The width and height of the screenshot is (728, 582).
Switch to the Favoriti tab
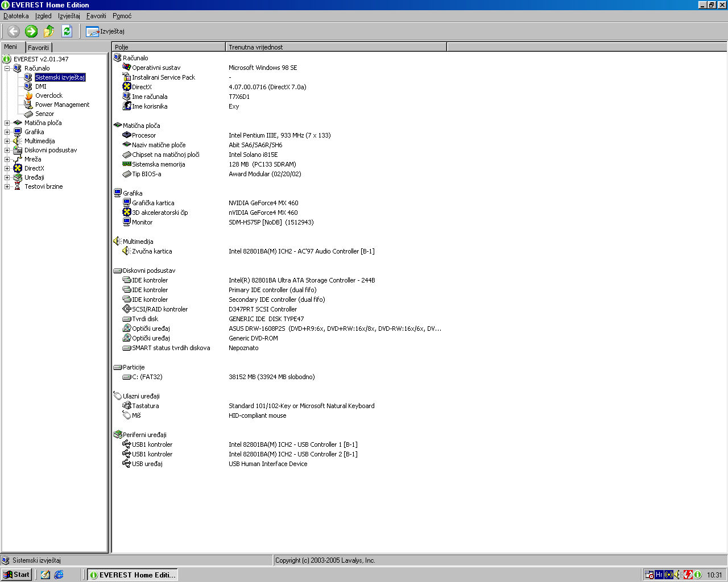[39, 48]
